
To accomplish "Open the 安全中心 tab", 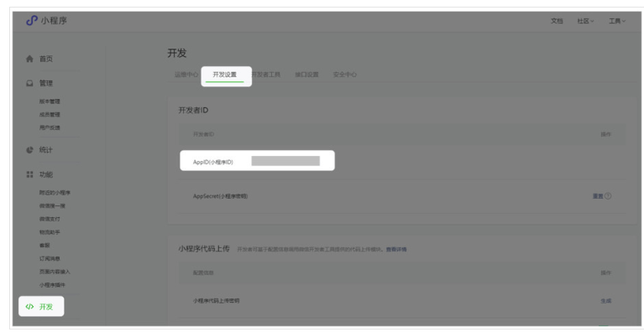I will point(344,75).
